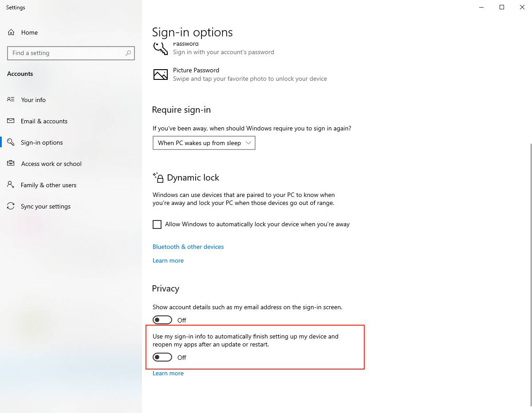The height and width of the screenshot is (413, 532).
Task: Click Learn more under Dynamic lock
Action: [x=168, y=260]
